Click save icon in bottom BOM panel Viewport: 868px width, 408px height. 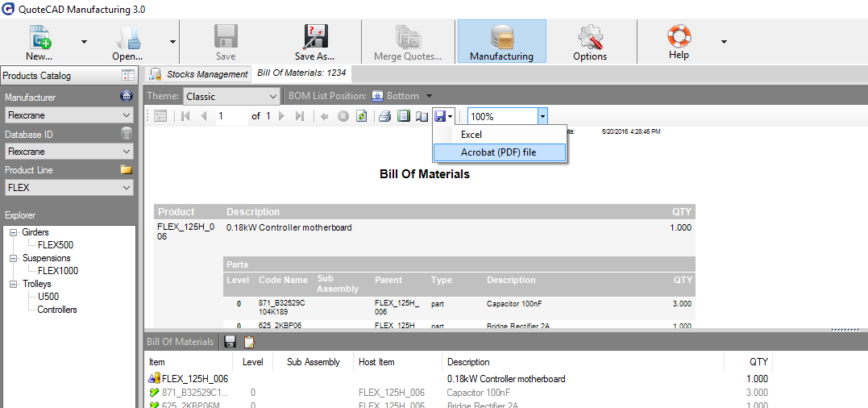230,342
